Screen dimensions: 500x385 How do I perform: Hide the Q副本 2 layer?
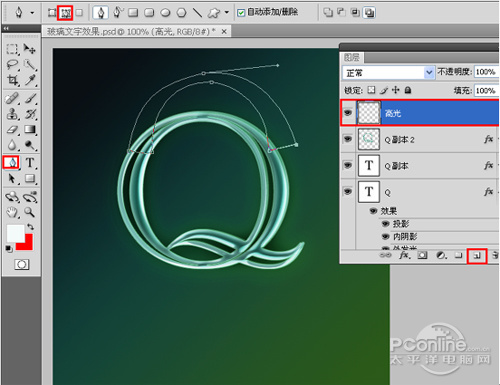[348, 139]
